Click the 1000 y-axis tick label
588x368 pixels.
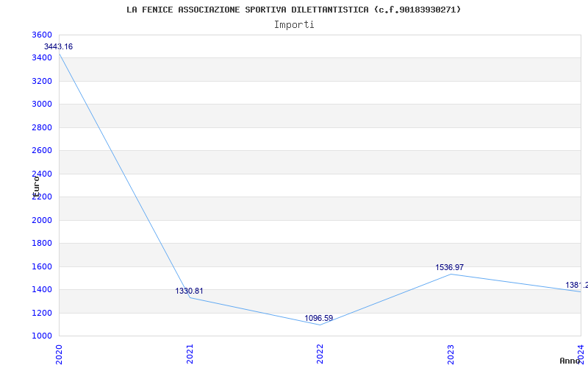[42, 336]
